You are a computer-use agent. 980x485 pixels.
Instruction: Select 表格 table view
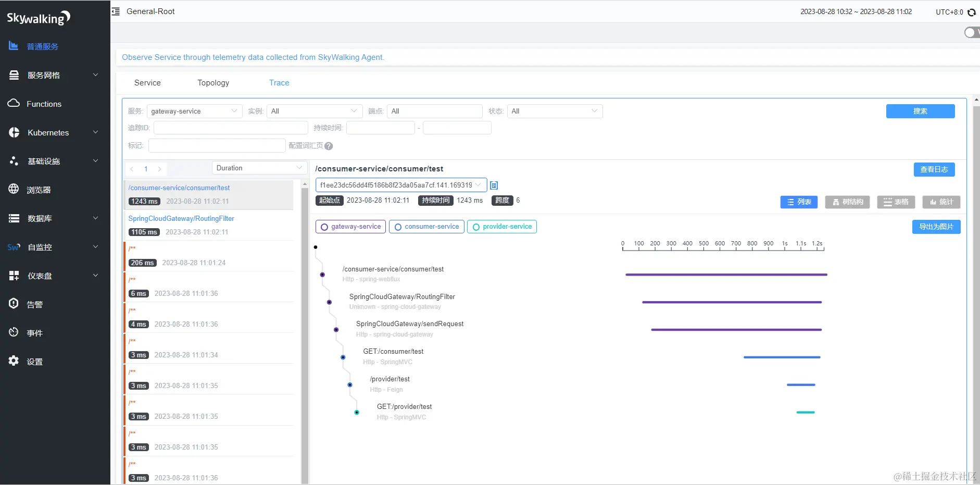tap(896, 202)
